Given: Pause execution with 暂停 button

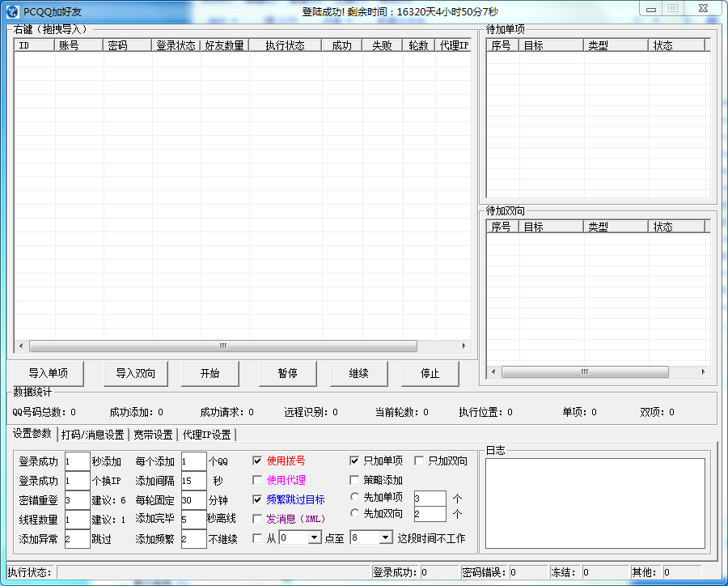Looking at the screenshot, I should click(287, 373).
